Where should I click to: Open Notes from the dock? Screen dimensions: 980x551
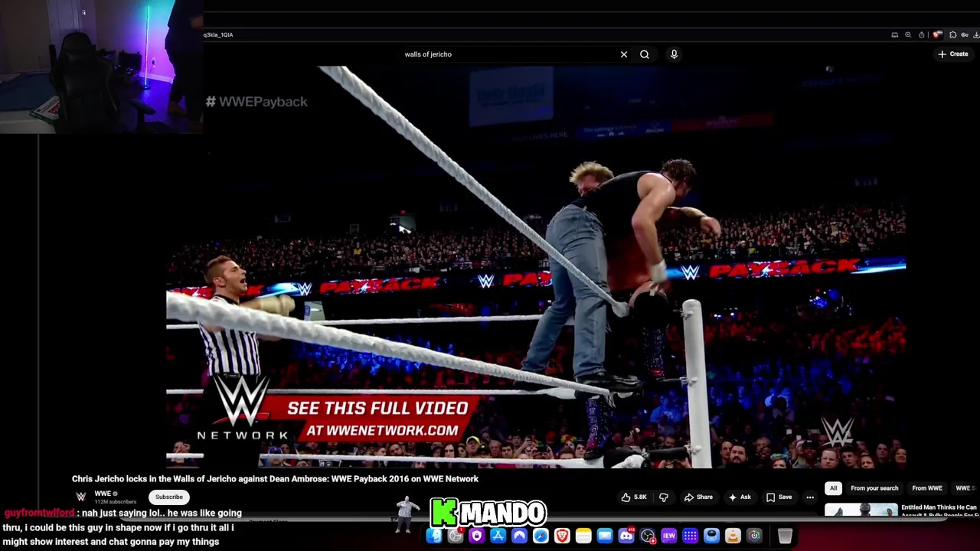583,536
